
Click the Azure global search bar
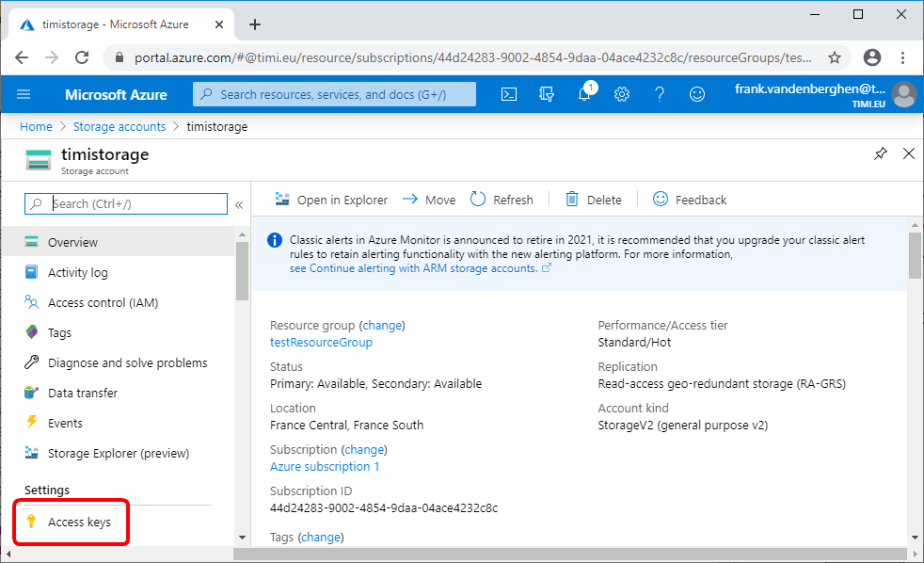click(x=334, y=94)
